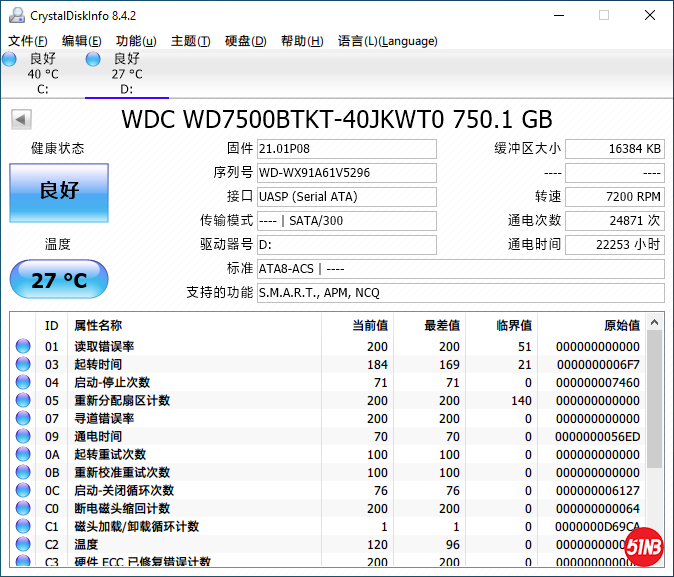
Task: Click status orb for attribute C2 温度
Action: 23,544
